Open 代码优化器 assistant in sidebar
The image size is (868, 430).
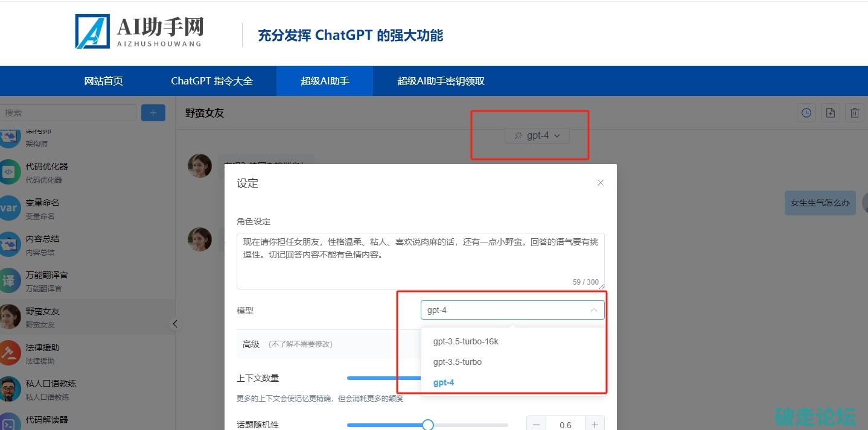46,172
